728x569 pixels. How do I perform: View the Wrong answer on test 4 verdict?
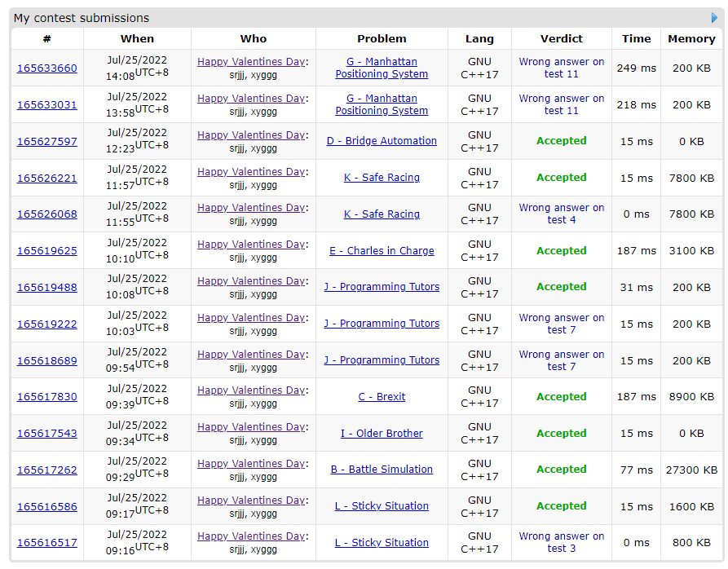[x=562, y=214]
